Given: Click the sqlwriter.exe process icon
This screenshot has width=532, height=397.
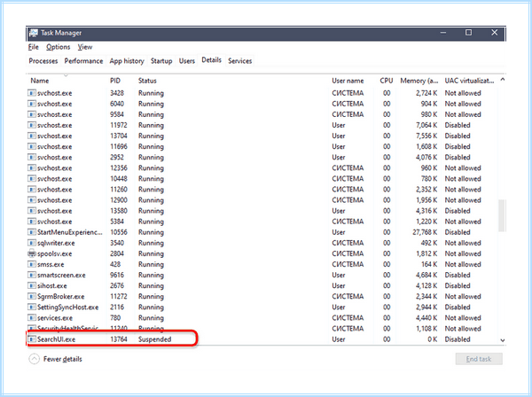Looking at the screenshot, I should [32, 243].
